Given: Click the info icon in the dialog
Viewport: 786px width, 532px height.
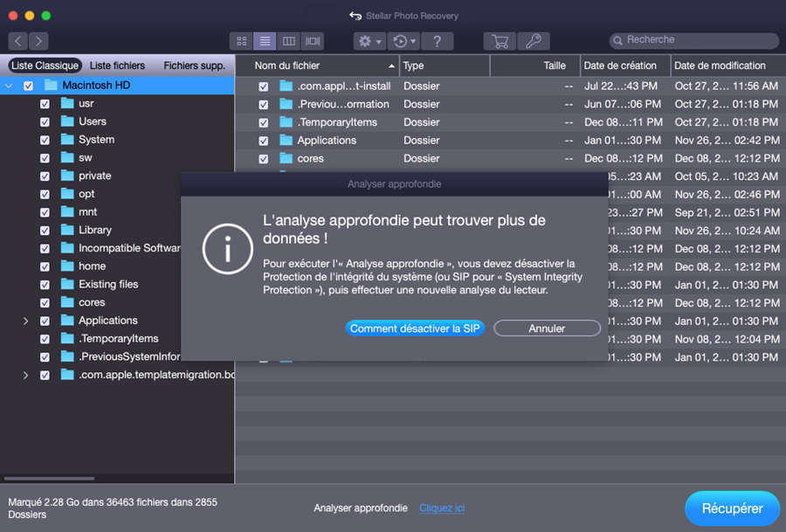Looking at the screenshot, I should tap(228, 249).
